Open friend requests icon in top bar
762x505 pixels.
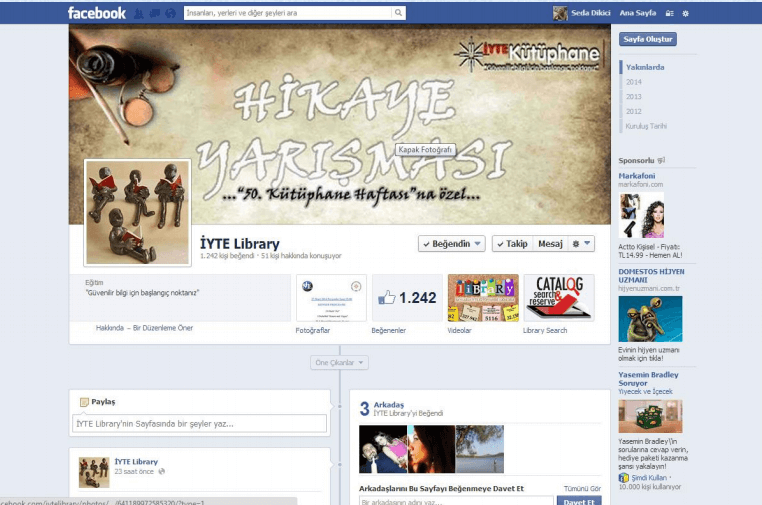(139, 14)
